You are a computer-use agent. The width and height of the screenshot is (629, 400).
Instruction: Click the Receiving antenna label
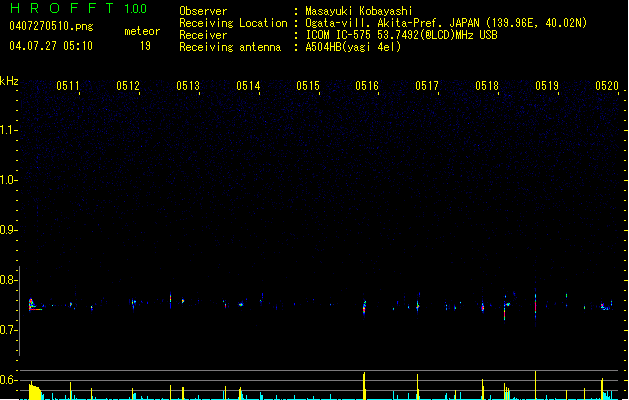tap(230, 47)
